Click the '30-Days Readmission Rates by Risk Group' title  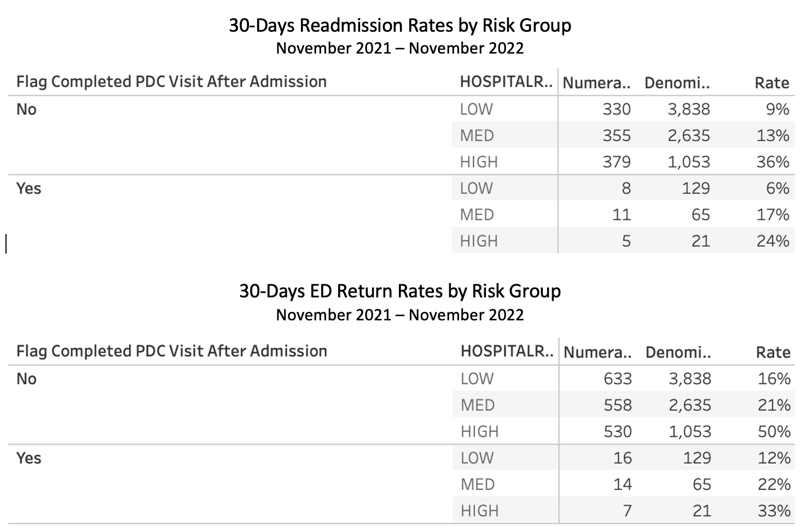pos(399,25)
